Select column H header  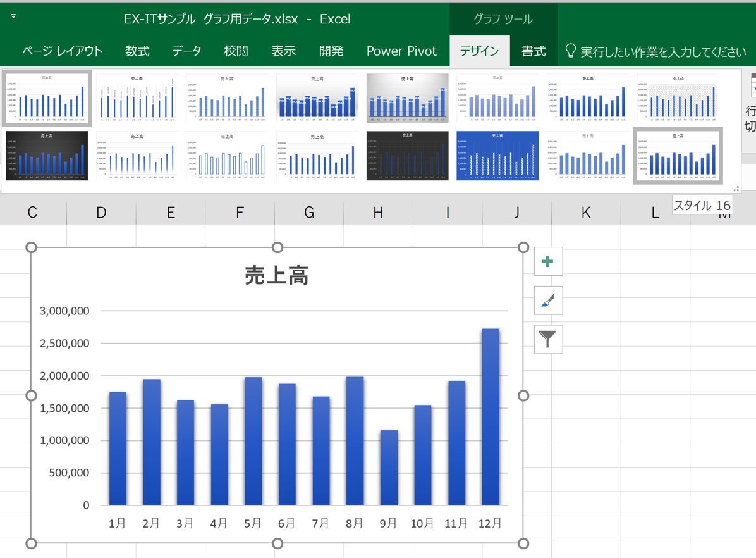[x=379, y=213]
